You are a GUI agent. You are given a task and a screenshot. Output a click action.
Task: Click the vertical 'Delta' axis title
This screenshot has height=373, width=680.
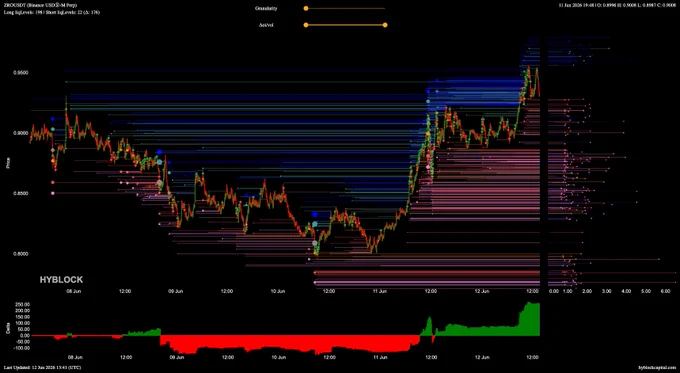pos(8,328)
